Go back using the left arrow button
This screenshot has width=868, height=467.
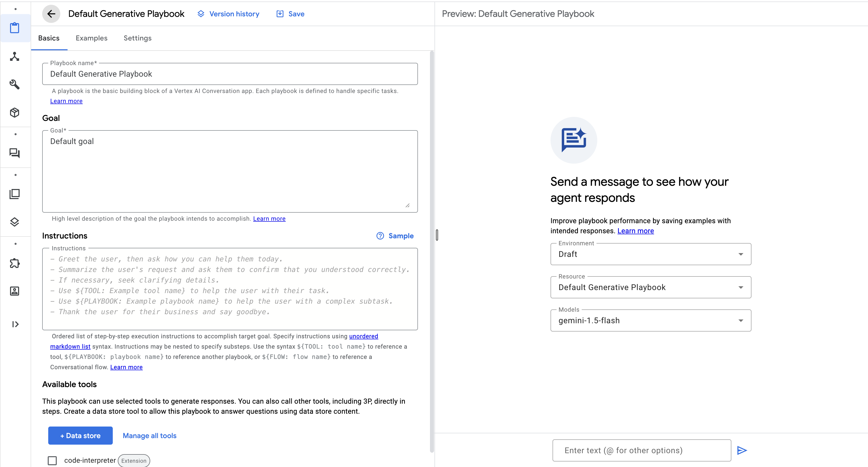(51, 14)
